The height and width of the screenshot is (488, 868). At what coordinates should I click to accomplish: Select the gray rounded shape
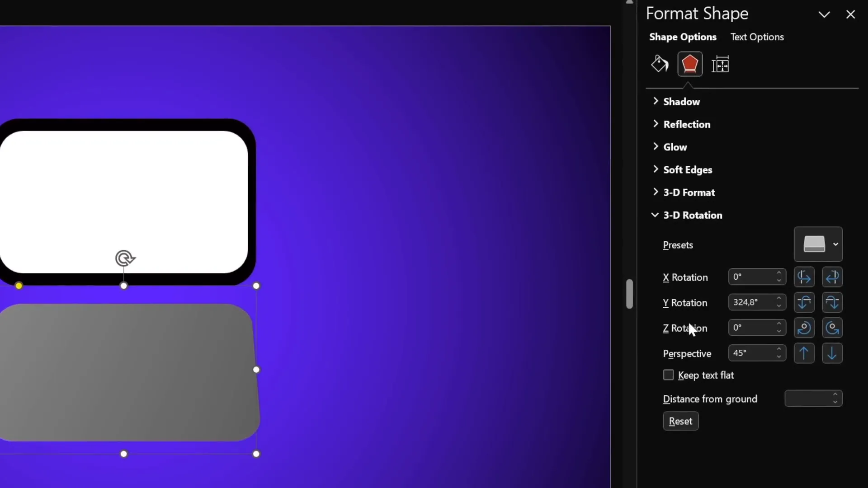[129, 372]
